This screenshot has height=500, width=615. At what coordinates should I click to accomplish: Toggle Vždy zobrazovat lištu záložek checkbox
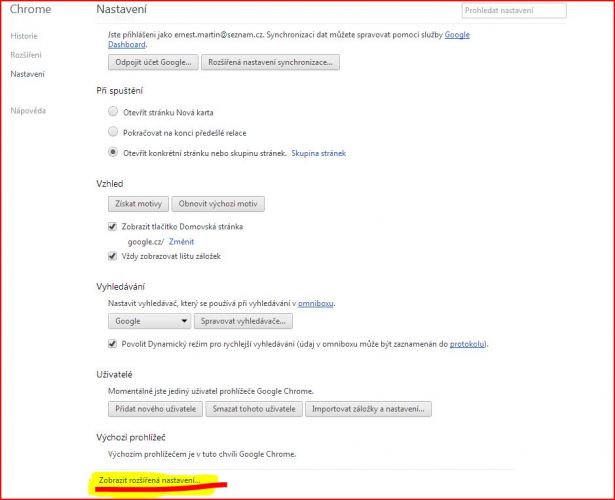[x=113, y=256]
